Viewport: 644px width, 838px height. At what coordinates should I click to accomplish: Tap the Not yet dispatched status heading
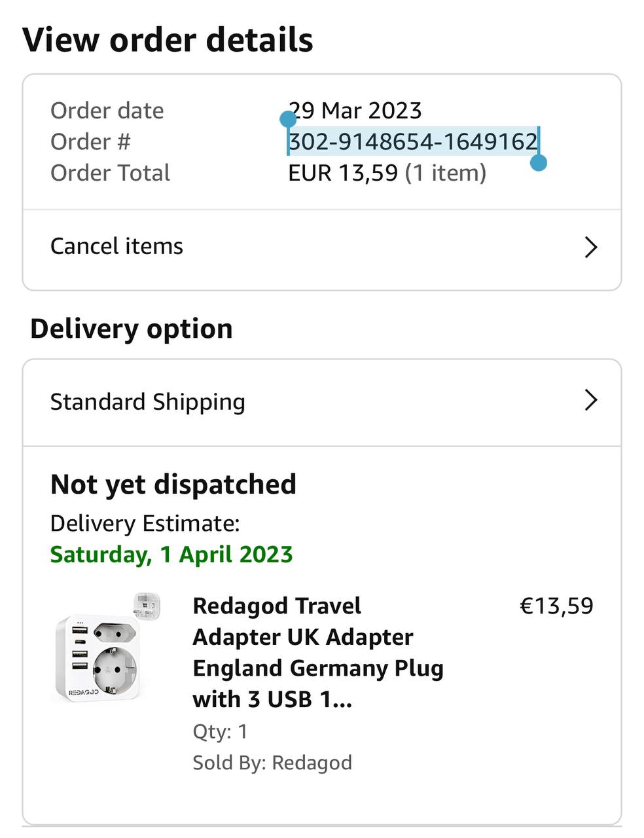pos(173,484)
